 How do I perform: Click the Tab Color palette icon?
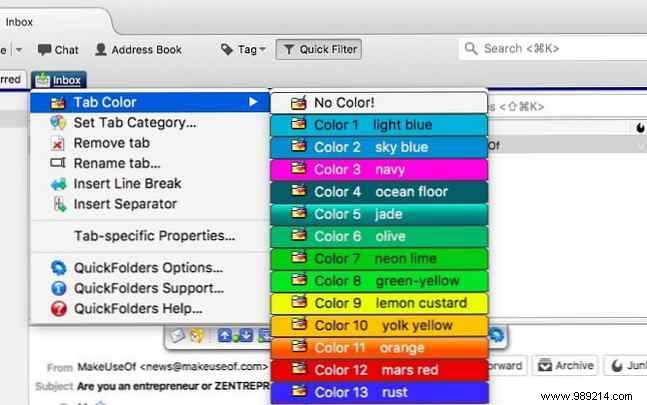click(58, 102)
